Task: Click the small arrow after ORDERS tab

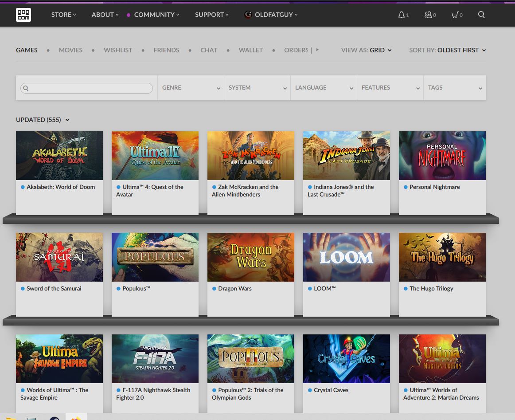Action: (x=317, y=50)
